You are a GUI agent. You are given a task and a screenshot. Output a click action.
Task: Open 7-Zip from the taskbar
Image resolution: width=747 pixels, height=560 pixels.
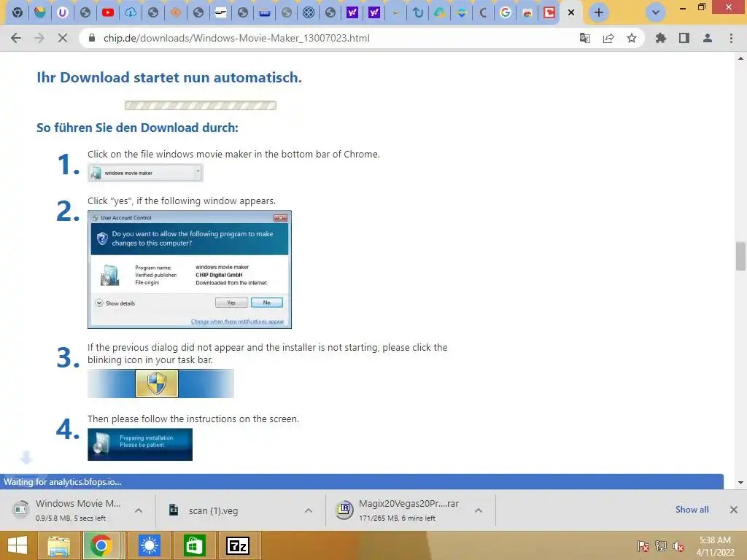click(237, 545)
